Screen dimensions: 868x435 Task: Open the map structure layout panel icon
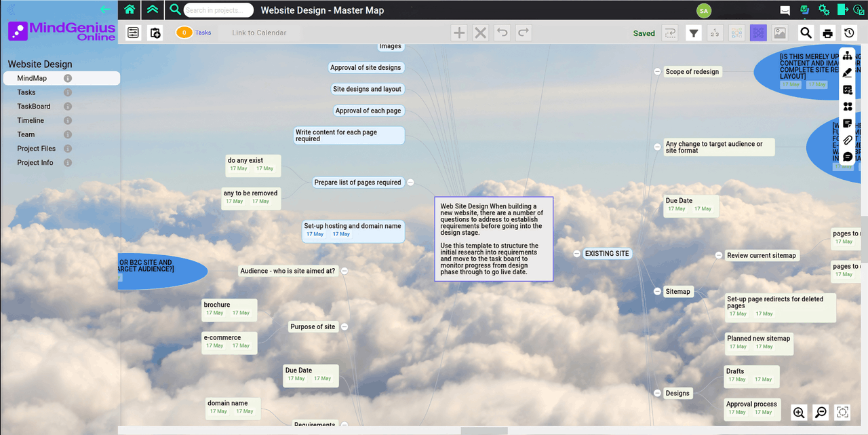tap(848, 56)
